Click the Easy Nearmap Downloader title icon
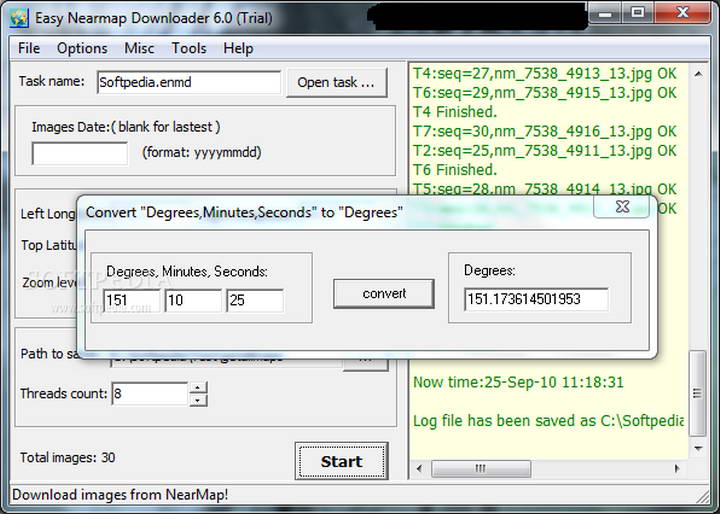Image resolution: width=720 pixels, height=514 pixels. click(x=19, y=18)
